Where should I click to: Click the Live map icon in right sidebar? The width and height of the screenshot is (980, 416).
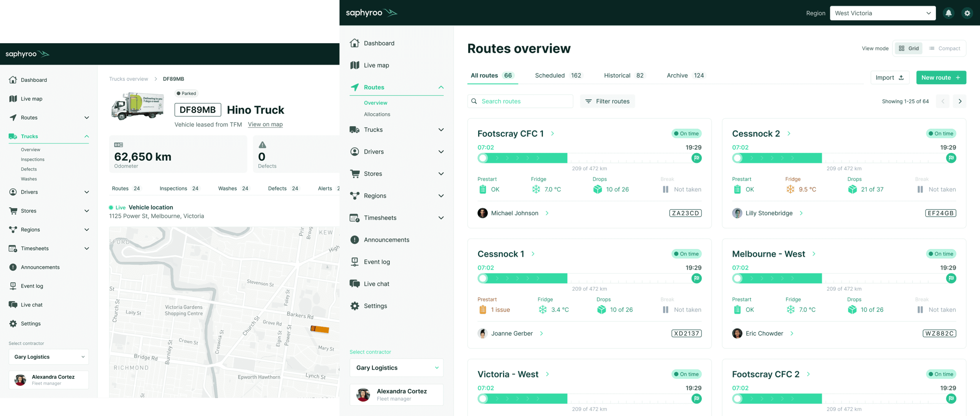tap(354, 65)
